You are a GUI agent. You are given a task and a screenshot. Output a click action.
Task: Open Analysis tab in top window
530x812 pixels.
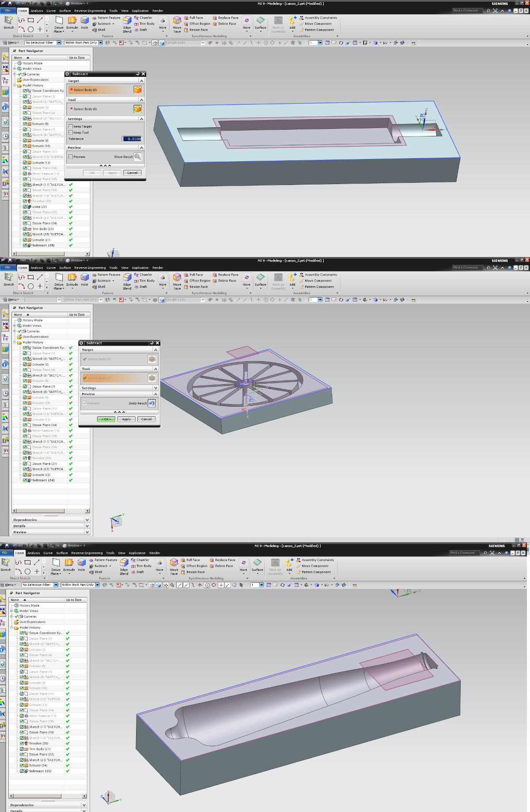pyautogui.click(x=37, y=11)
